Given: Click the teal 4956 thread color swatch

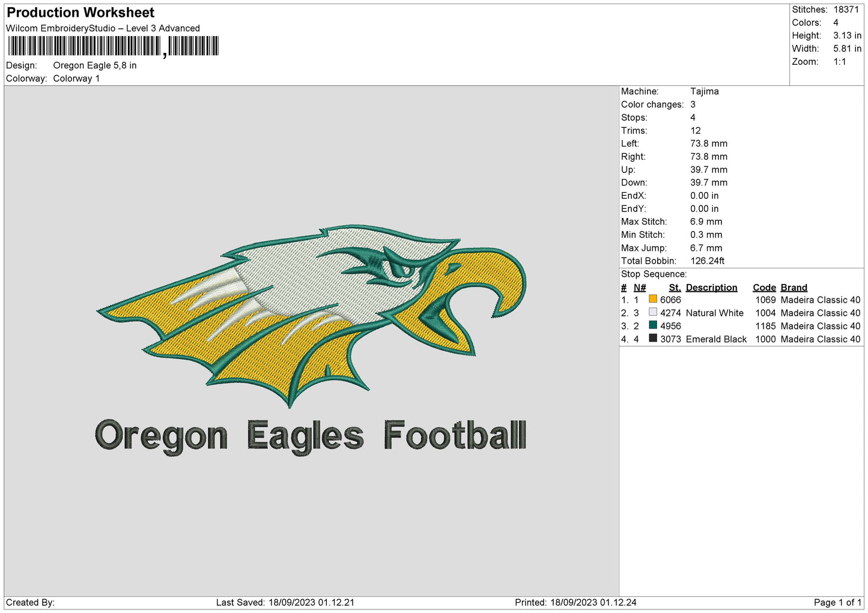Looking at the screenshot, I should click(x=653, y=325).
